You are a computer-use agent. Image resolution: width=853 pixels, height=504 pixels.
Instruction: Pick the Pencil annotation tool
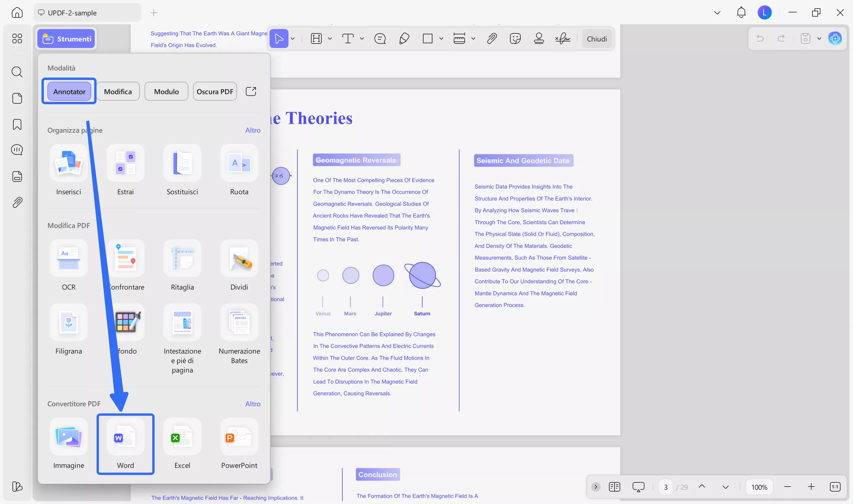(404, 38)
